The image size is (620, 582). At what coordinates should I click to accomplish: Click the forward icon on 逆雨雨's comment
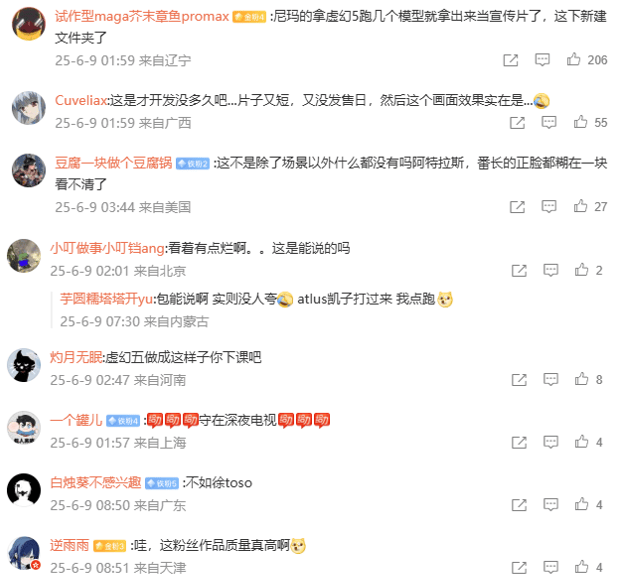518,568
